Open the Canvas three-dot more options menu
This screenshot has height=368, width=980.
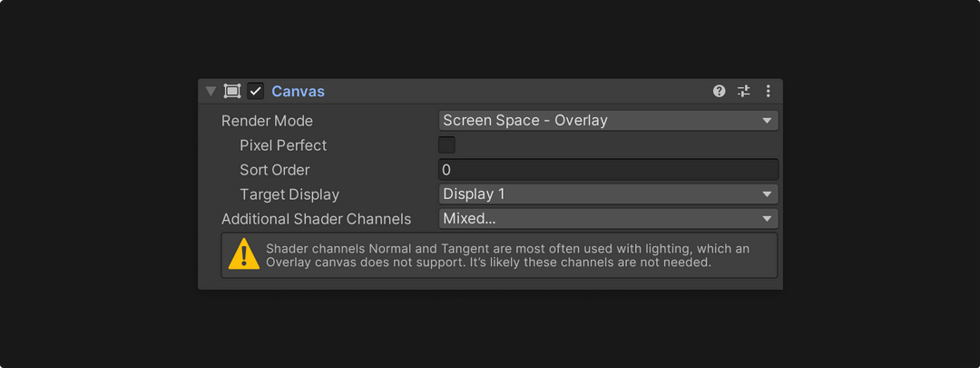[769, 91]
